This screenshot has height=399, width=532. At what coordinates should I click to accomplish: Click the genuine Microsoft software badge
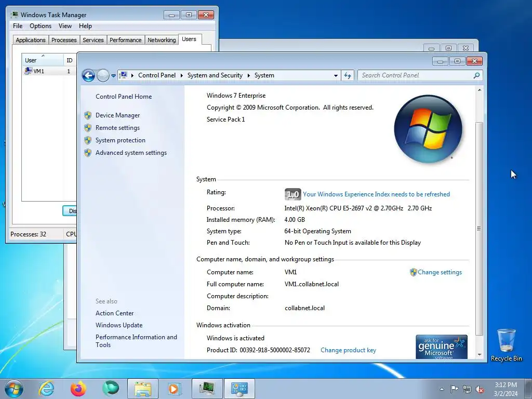tap(442, 347)
